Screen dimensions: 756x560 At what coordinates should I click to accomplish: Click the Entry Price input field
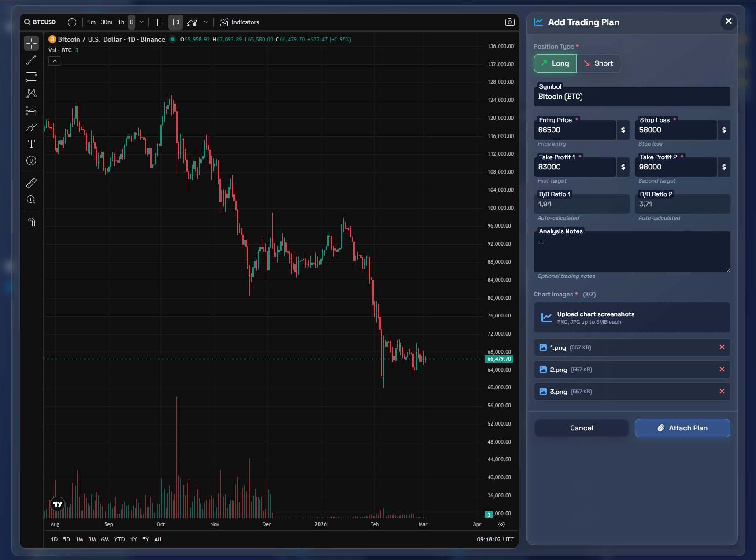[575, 130]
